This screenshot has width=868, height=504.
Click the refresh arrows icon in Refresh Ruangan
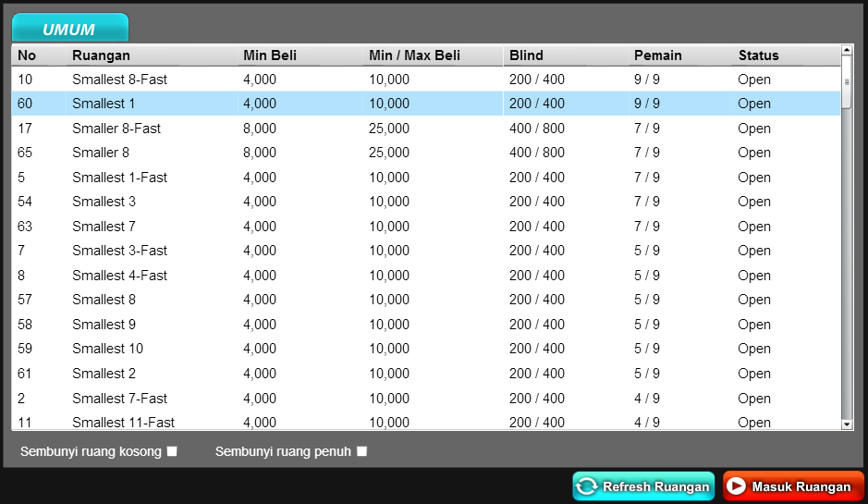click(587, 486)
